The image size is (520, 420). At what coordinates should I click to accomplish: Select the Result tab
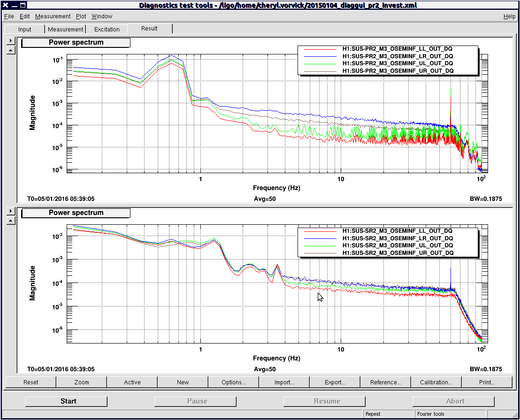click(x=150, y=29)
